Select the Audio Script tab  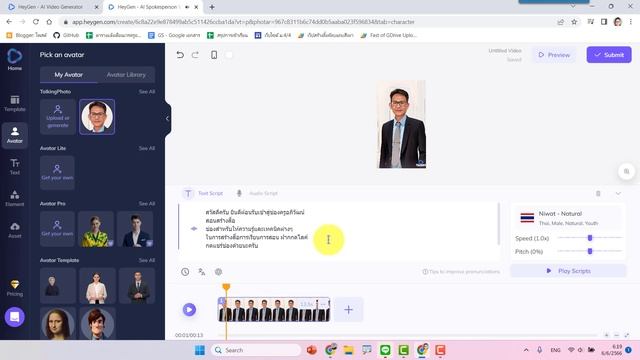click(x=257, y=193)
